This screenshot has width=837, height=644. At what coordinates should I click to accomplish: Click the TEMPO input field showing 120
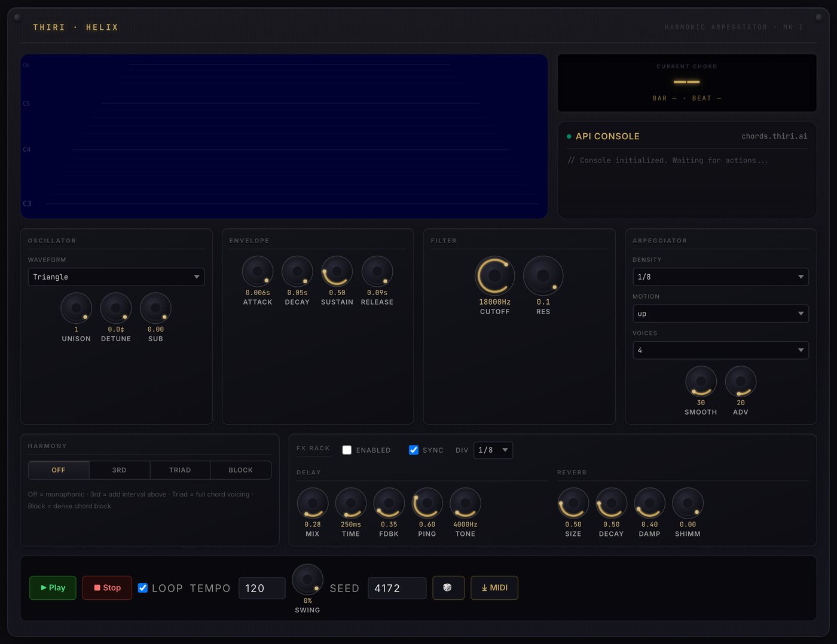coord(262,588)
